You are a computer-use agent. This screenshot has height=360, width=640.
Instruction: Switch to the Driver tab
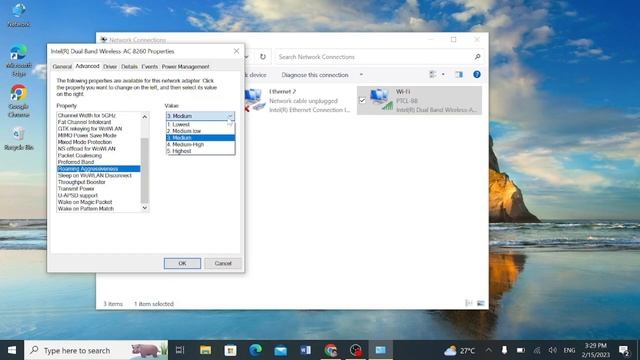[x=110, y=67]
